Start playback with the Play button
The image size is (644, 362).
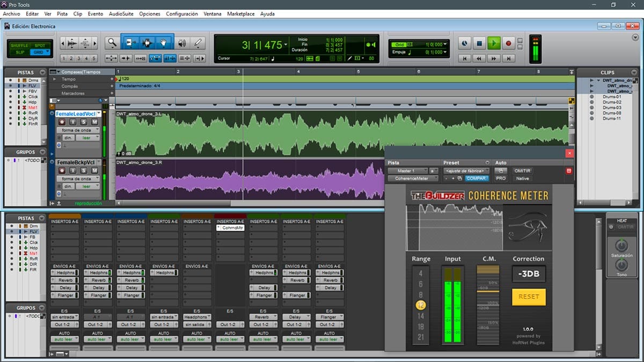(x=494, y=43)
